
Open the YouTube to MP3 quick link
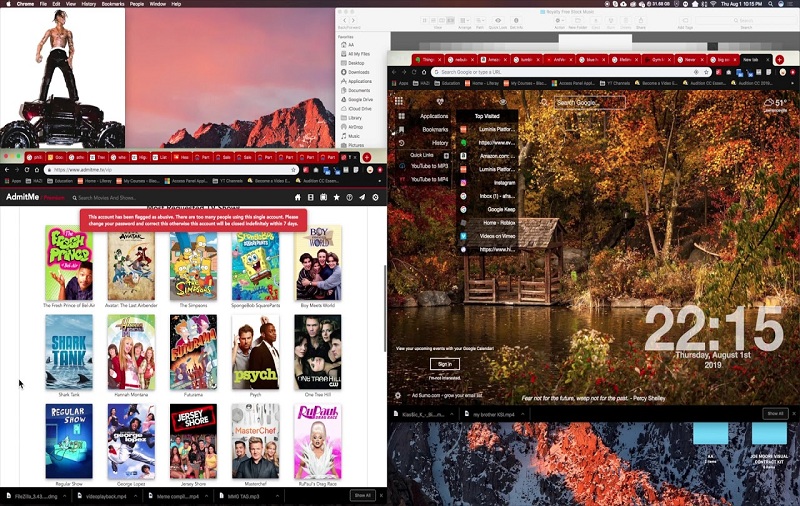[423, 166]
